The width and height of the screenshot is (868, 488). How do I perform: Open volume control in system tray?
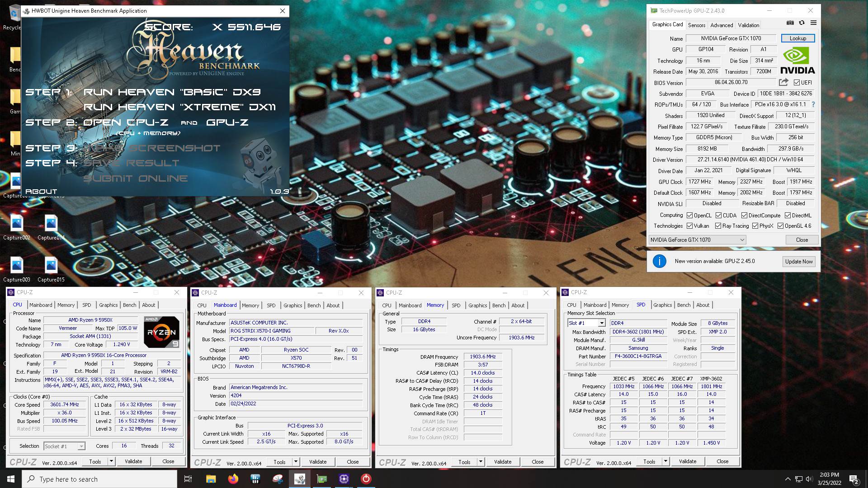[x=809, y=479]
